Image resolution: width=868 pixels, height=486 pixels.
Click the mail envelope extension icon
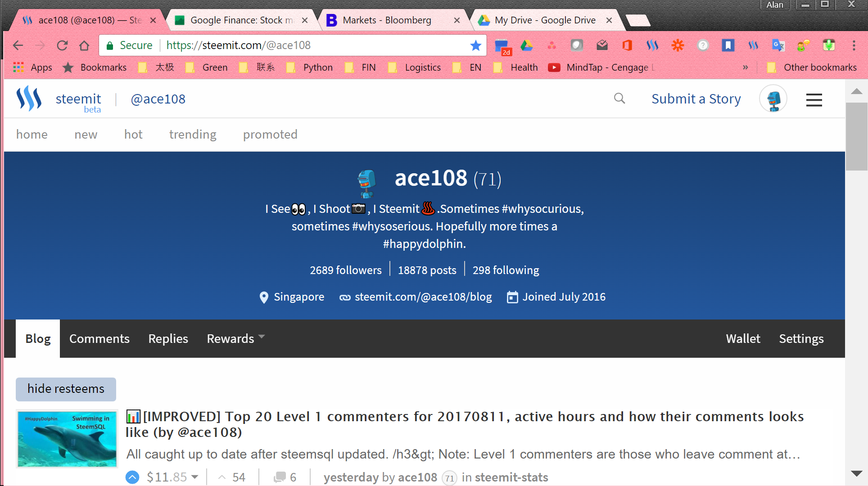pos(602,45)
